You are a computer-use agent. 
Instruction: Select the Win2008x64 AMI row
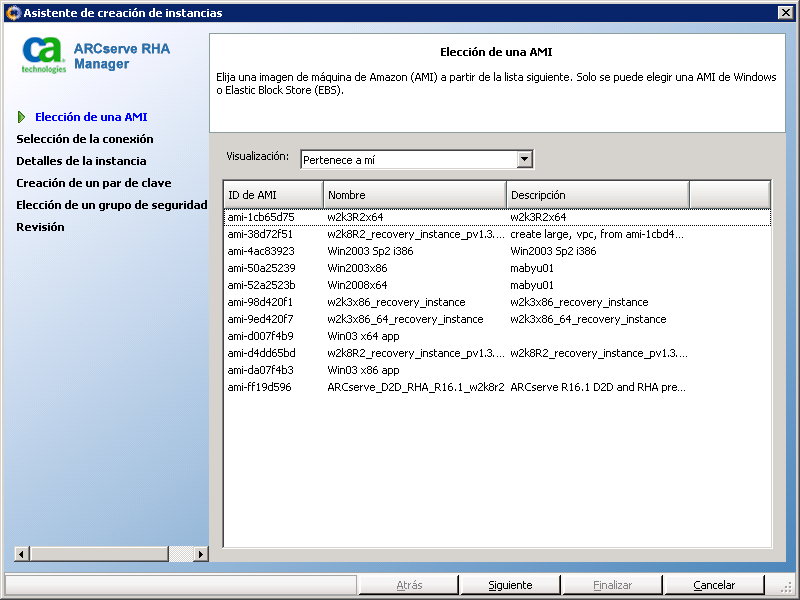357,285
